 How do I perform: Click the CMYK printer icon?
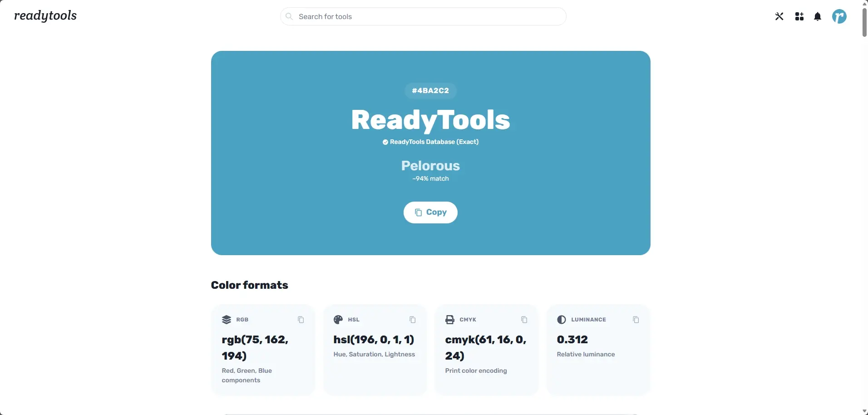tap(450, 320)
